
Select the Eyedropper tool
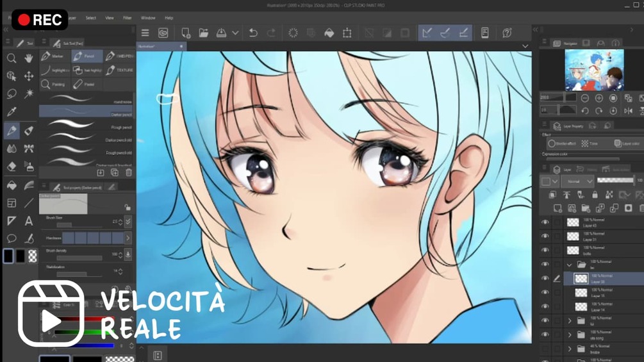12,111
